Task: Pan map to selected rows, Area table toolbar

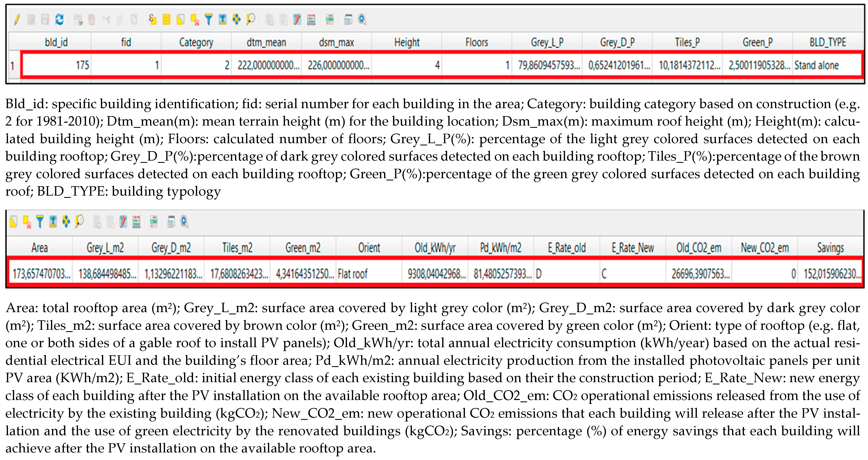Action: 66,222
